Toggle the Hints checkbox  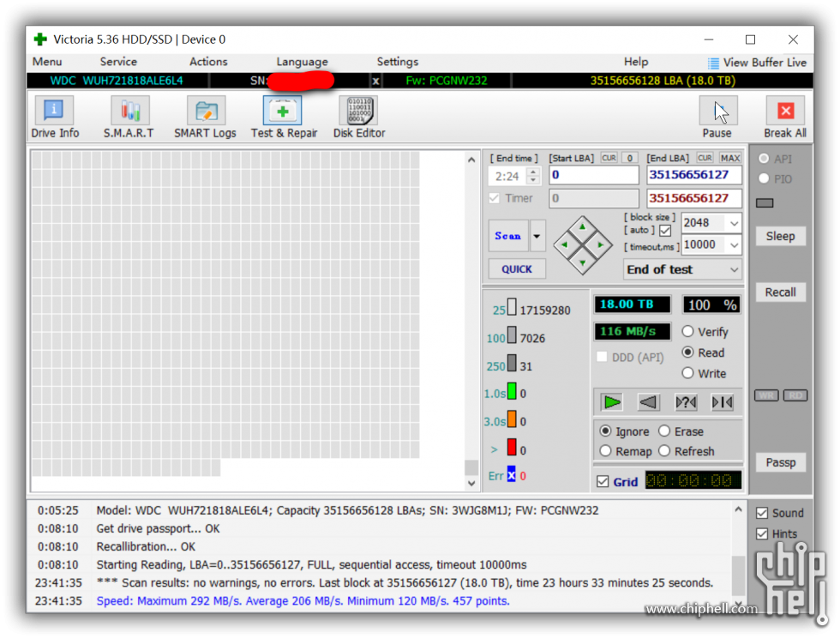point(762,534)
